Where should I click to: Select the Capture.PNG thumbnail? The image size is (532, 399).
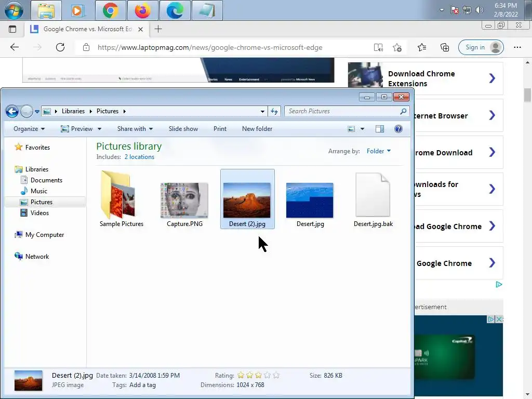(x=184, y=199)
